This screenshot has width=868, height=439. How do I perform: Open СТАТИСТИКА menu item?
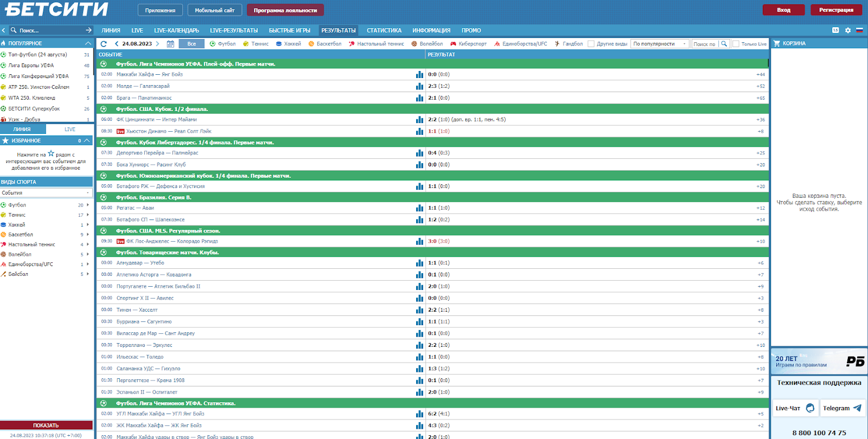click(x=384, y=30)
